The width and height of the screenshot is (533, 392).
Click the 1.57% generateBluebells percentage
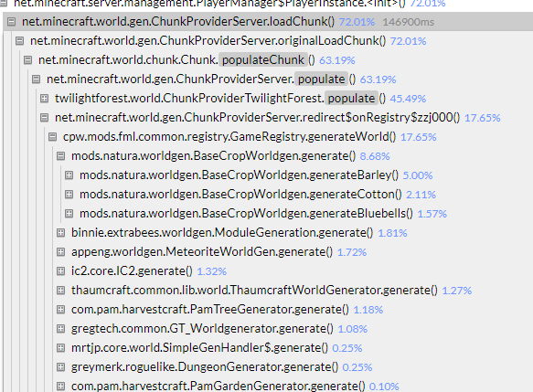(x=432, y=214)
